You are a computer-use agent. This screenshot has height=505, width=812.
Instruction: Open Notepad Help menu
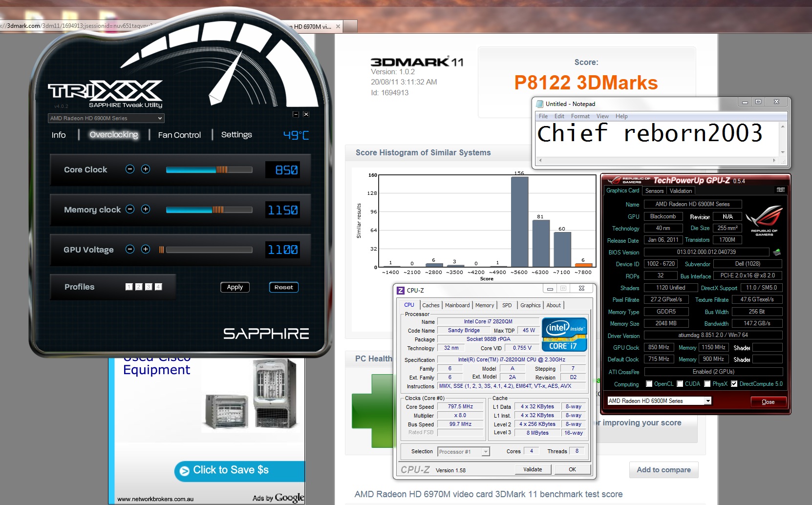point(621,116)
